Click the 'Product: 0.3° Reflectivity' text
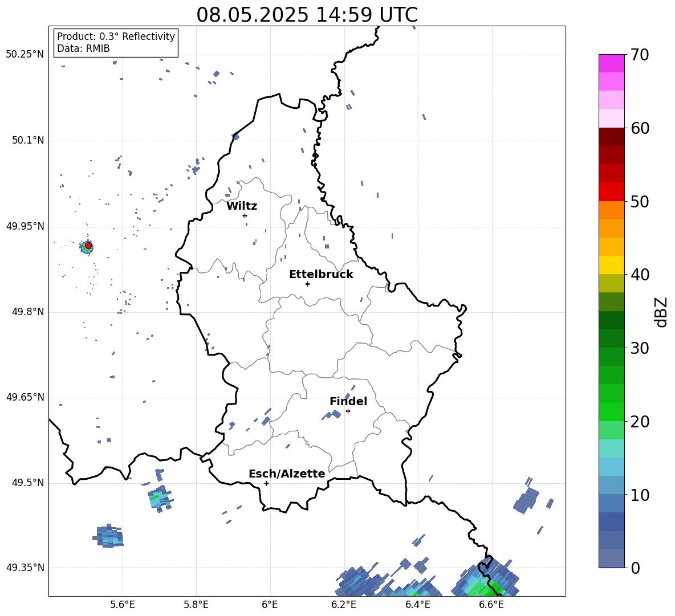 click(116, 36)
